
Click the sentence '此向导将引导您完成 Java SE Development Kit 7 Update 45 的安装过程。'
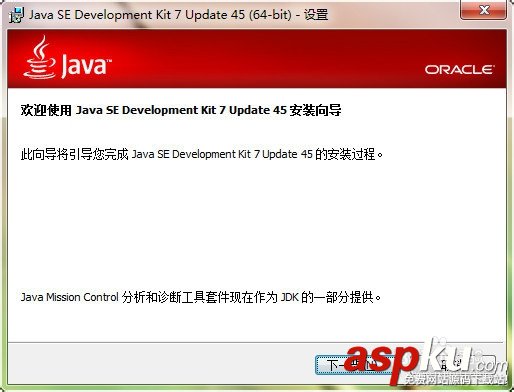tap(202, 154)
